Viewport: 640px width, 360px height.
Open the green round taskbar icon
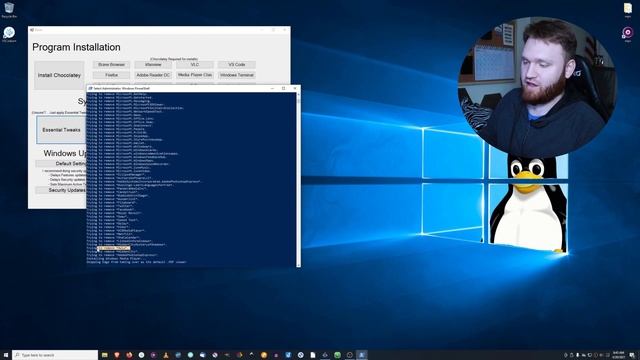tap(337, 355)
